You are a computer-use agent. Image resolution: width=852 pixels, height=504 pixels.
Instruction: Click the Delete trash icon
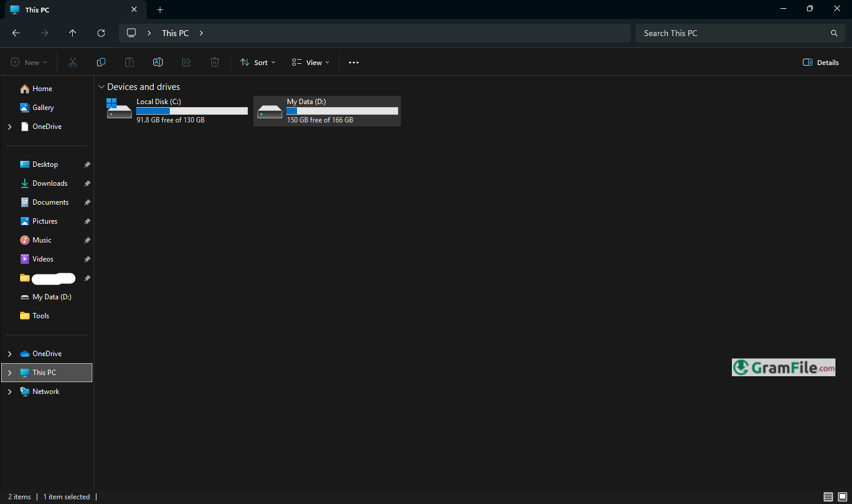pyautogui.click(x=215, y=62)
